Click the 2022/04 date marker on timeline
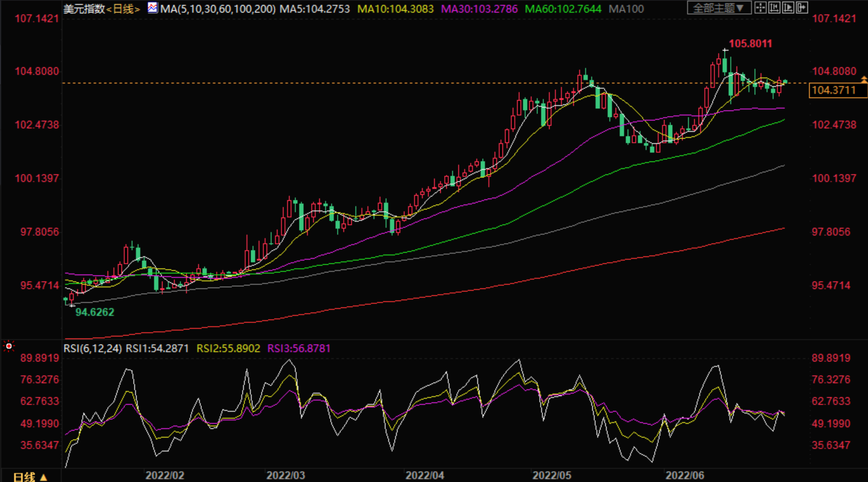This screenshot has width=868, height=482. [424, 476]
